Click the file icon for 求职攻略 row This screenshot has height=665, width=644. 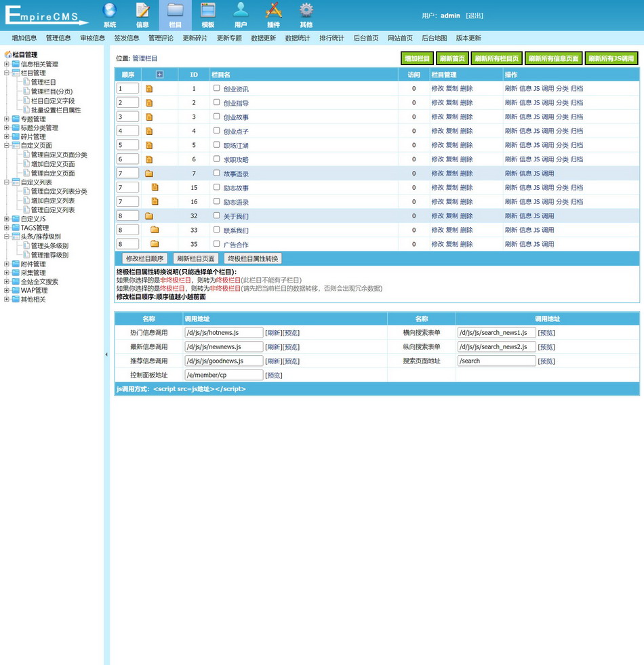[149, 159]
